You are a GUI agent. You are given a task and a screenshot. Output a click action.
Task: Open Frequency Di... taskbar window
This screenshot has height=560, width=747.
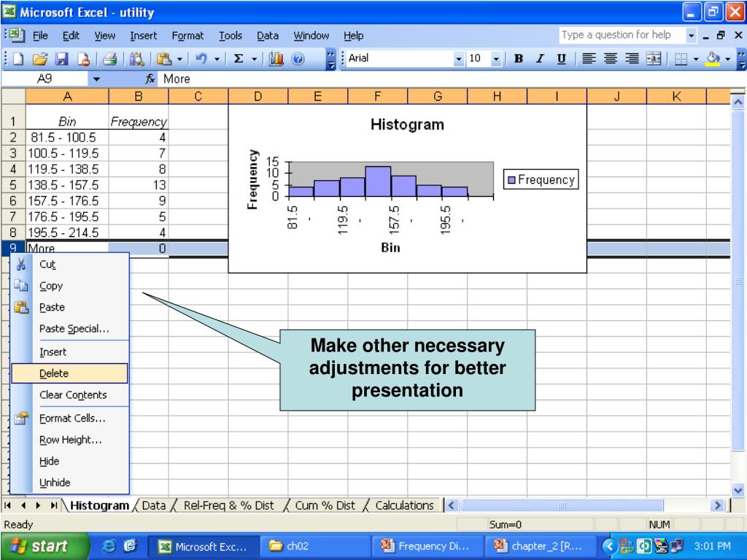(x=427, y=546)
